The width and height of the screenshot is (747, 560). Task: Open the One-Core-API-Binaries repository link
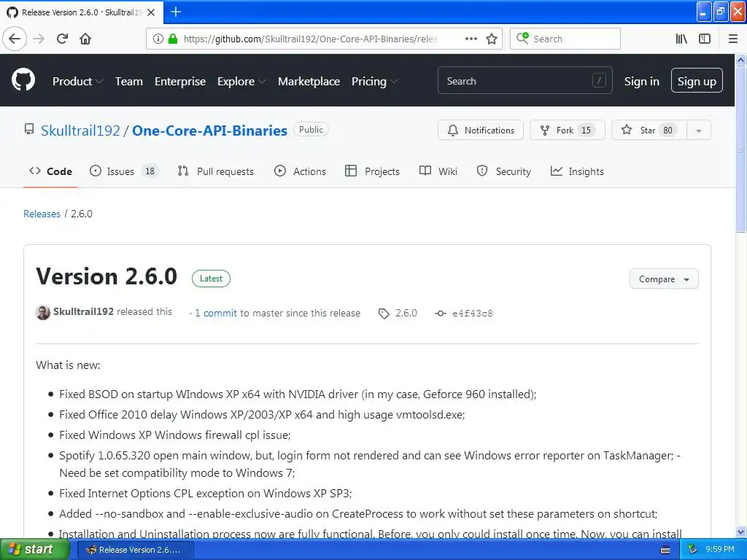[x=209, y=131]
